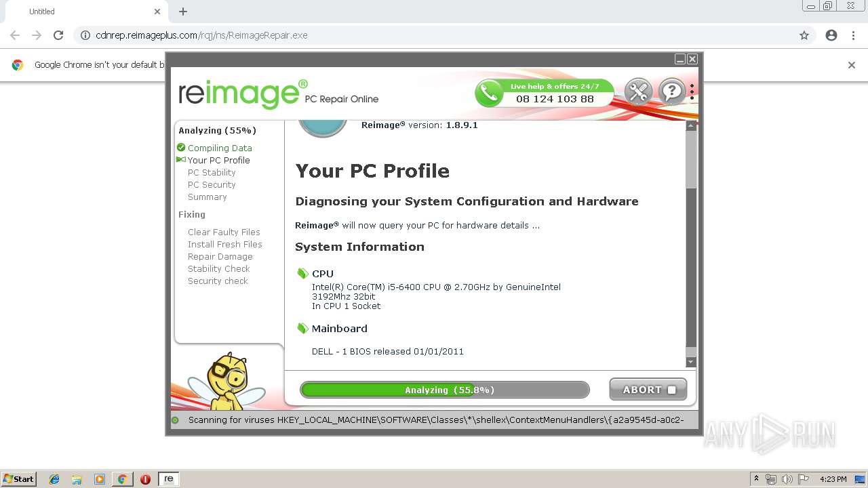Click the bee mascot with magnifying glass
This screenshot has height=488, width=868.
pyautogui.click(x=226, y=382)
